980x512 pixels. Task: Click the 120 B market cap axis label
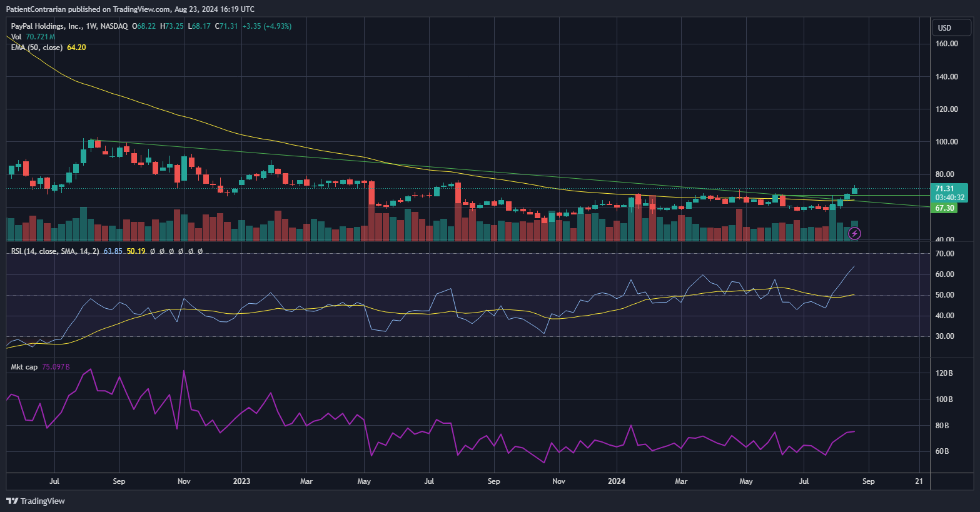(x=944, y=373)
